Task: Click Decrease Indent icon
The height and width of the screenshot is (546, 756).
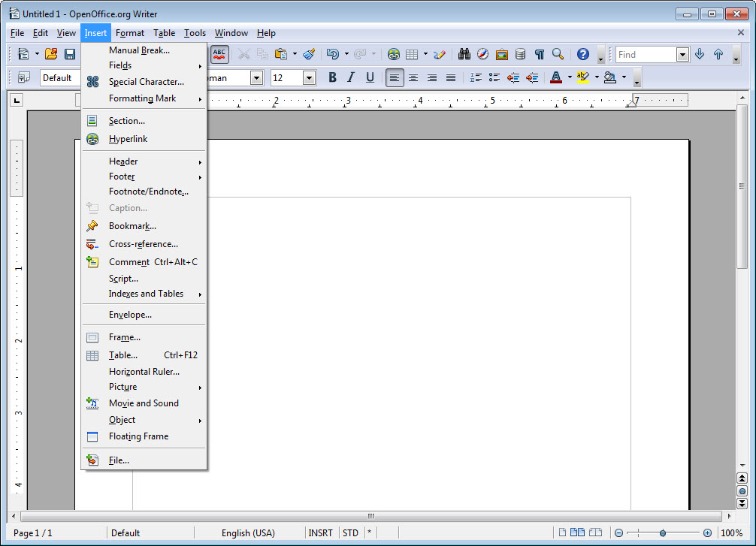Action: tap(513, 77)
